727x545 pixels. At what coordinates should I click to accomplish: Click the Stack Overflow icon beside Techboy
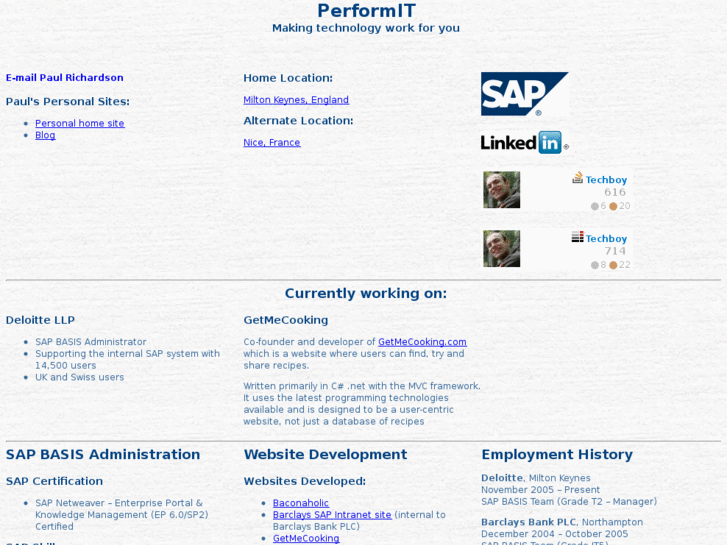tap(577, 178)
